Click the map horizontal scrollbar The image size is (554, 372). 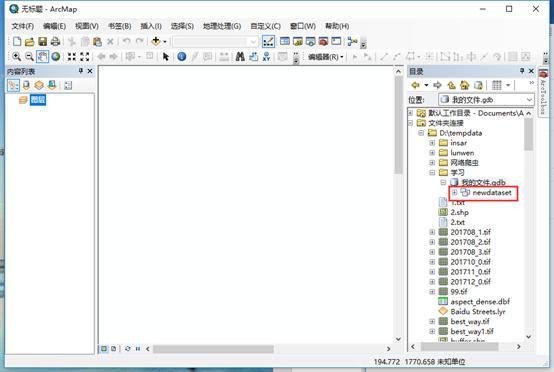click(213, 349)
